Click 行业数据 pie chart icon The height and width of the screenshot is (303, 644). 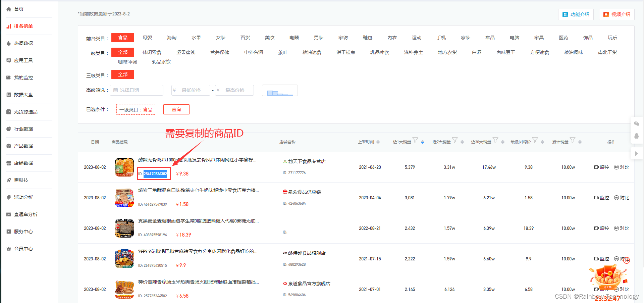click(9, 129)
